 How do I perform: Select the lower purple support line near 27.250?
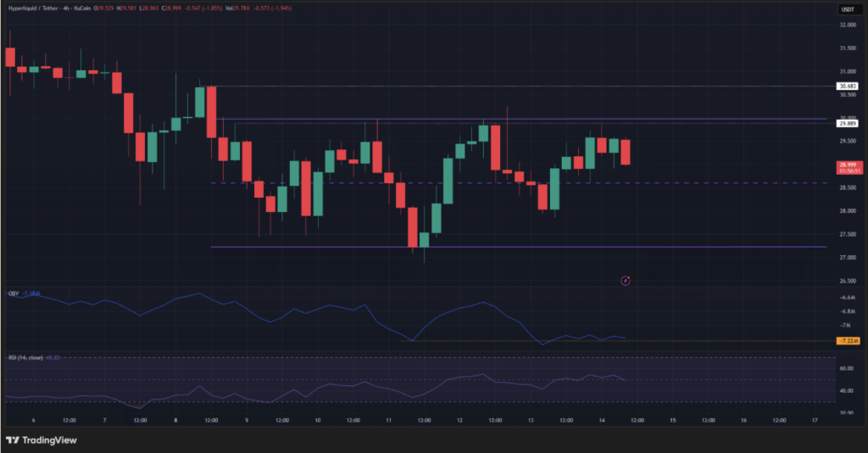(509, 247)
